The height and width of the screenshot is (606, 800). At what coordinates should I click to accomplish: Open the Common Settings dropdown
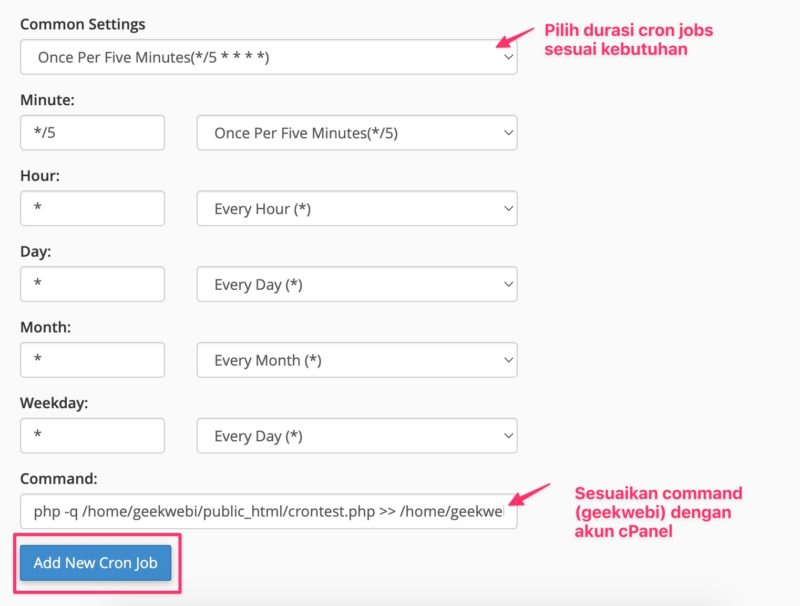point(270,56)
